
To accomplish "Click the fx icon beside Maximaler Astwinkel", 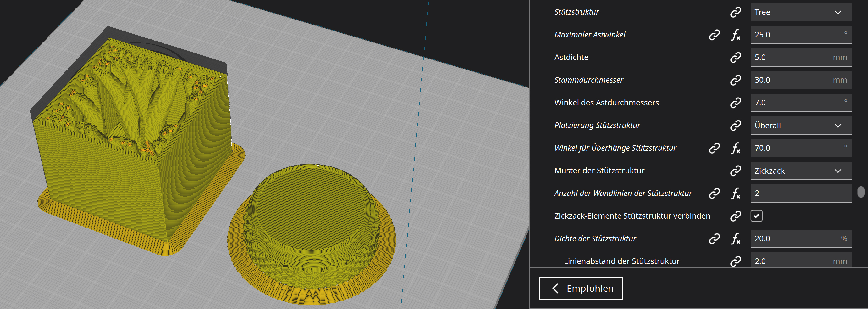I will point(735,35).
